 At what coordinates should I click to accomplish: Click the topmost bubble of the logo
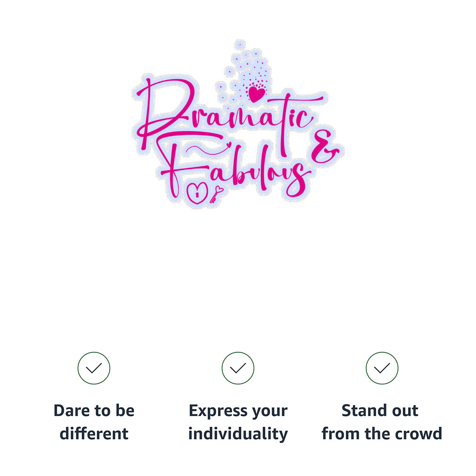(240, 45)
